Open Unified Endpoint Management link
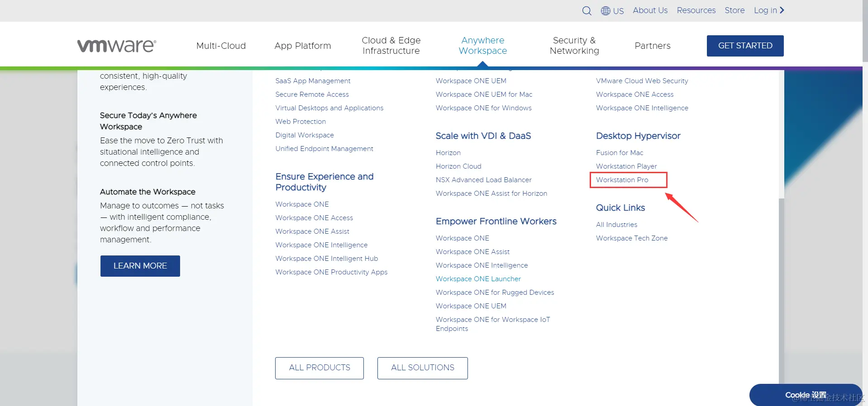This screenshot has height=406, width=868. tap(324, 149)
